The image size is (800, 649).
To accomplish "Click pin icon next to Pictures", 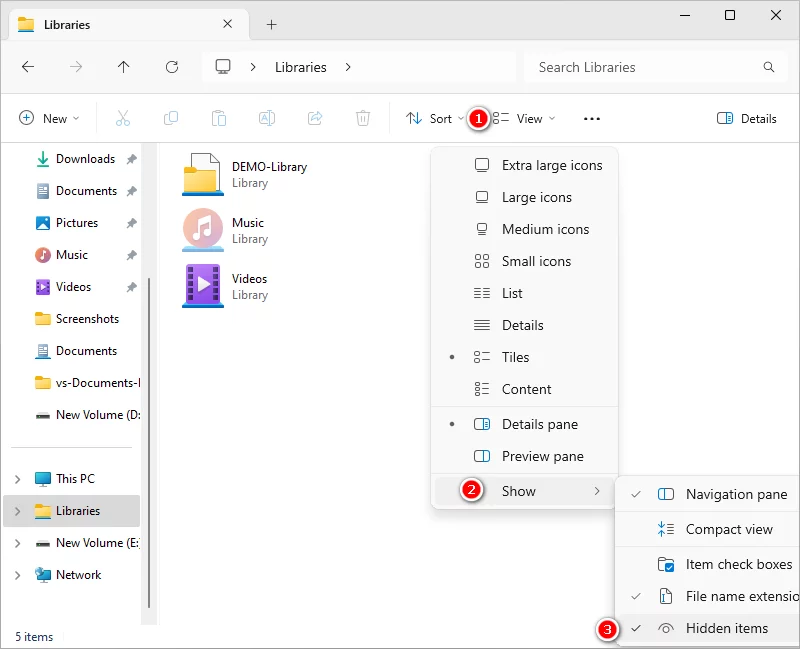I will 132,223.
